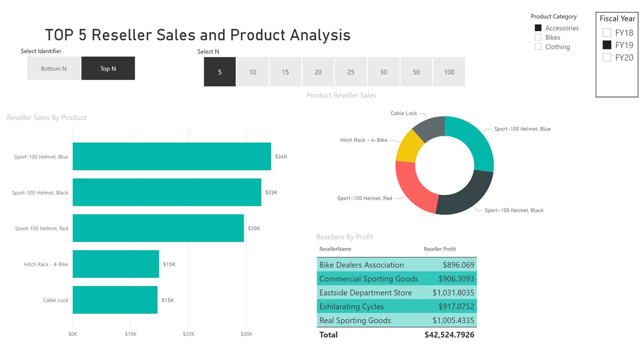The width and height of the screenshot is (644, 362).
Task: Uncheck the Accessories product category
Action: coord(538,28)
